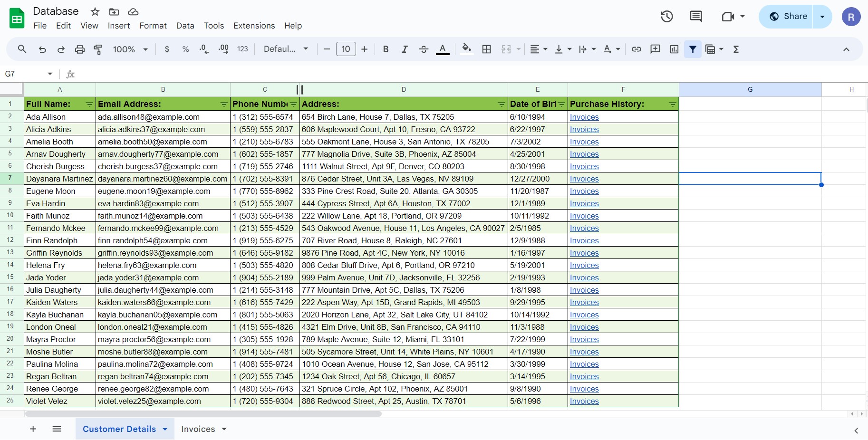The height and width of the screenshot is (440, 868).
Task: Open the Email Address column filter
Action: [x=224, y=104]
